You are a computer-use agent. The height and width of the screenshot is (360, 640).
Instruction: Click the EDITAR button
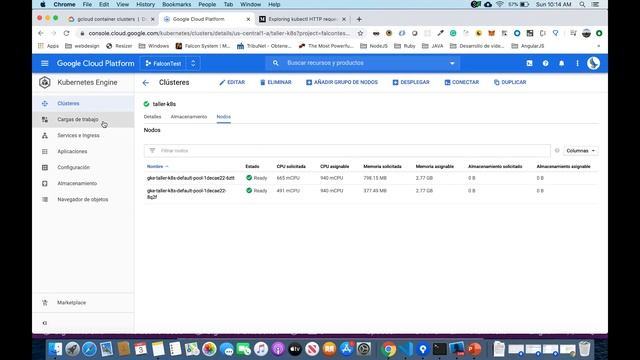tap(232, 82)
